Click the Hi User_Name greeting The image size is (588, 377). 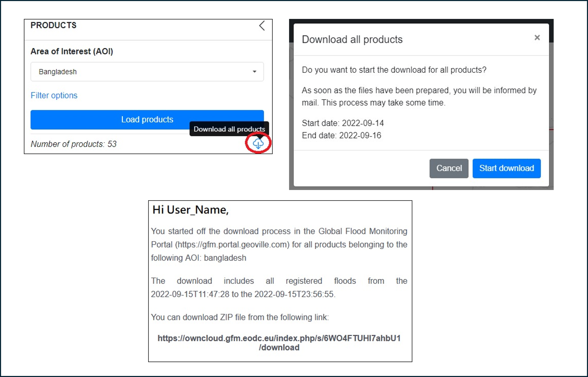click(x=190, y=210)
